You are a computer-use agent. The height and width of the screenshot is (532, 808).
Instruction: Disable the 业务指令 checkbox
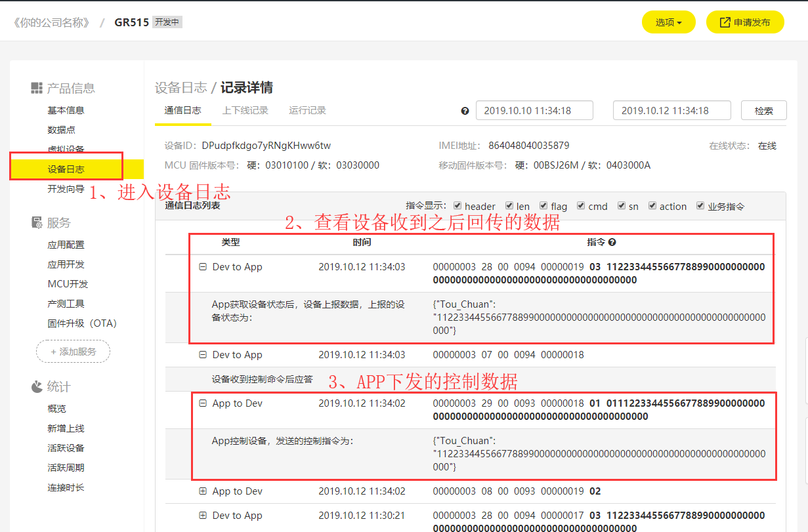coord(700,206)
